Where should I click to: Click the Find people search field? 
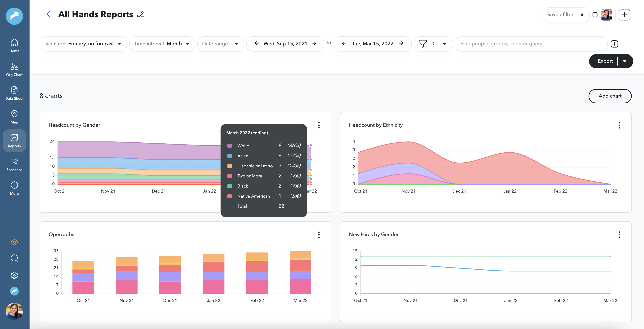[531, 44]
